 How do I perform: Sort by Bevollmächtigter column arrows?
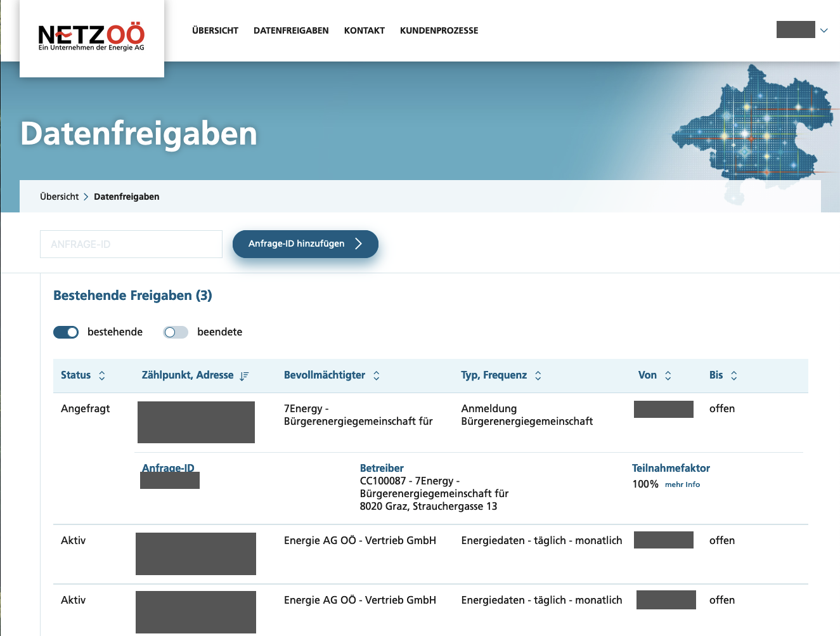(x=376, y=375)
